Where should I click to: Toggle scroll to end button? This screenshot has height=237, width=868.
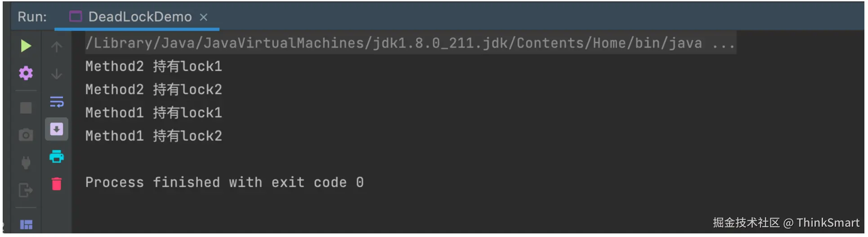(57, 129)
